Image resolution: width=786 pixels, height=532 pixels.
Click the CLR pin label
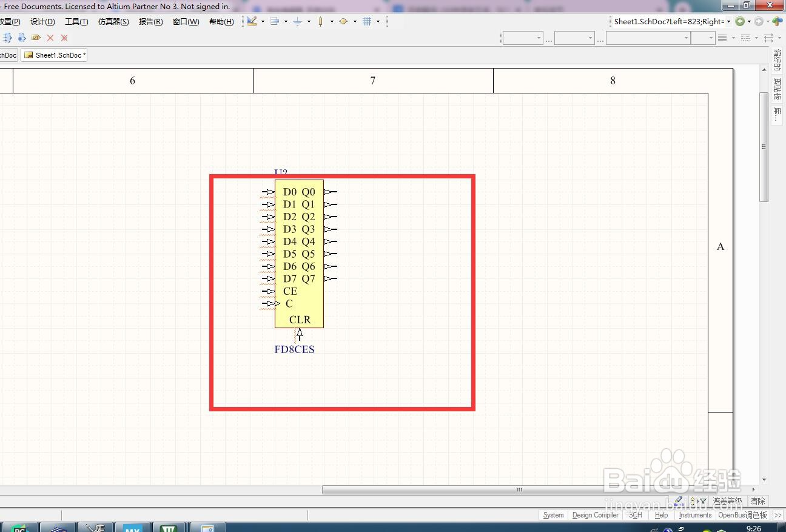coord(300,320)
